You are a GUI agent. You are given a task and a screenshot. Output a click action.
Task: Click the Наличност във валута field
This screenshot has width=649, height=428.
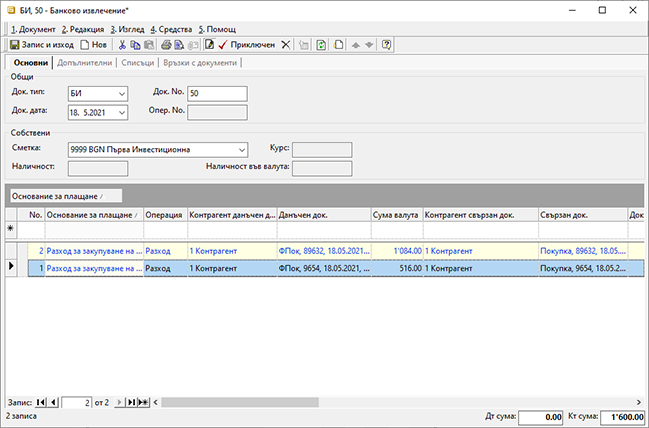click(322, 168)
